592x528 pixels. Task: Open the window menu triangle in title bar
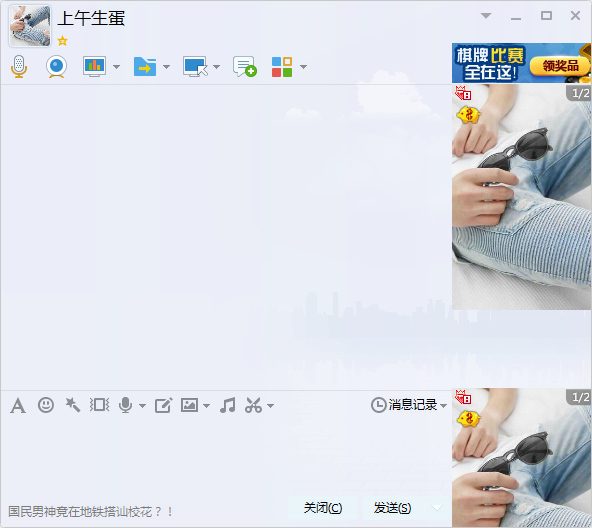click(x=486, y=16)
